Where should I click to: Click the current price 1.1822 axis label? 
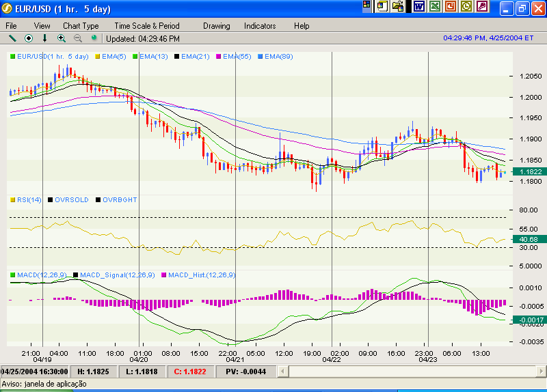[530, 172]
